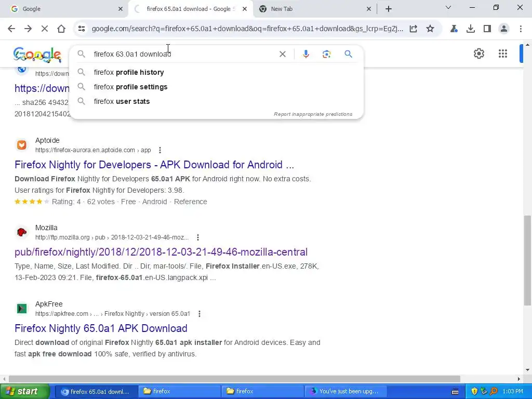Open Chrome Labs flask icon
The width and height of the screenshot is (532, 399).
pos(454,29)
